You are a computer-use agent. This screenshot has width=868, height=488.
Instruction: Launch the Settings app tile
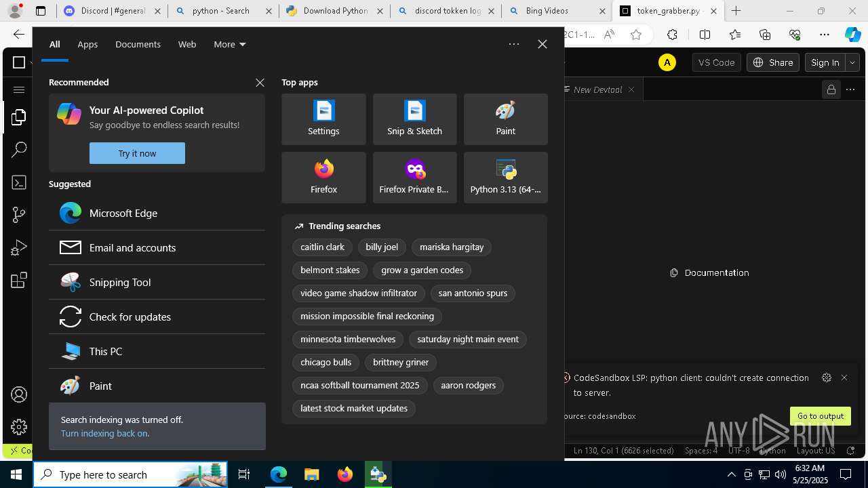[x=323, y=119]
